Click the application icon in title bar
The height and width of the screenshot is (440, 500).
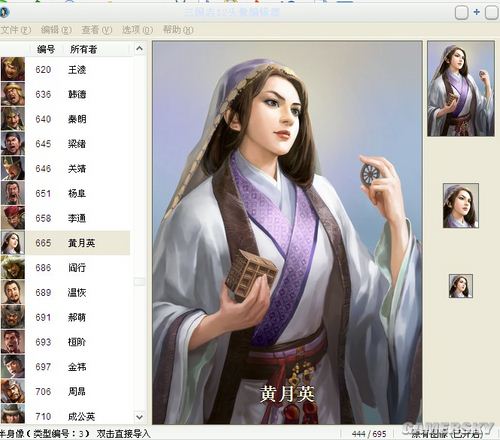pyautogui.click(x=5, y=13)
